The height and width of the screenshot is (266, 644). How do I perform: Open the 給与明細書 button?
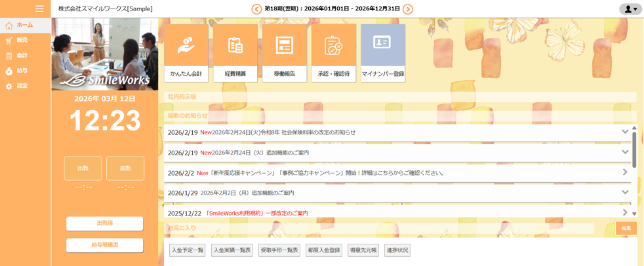[105, 245]
